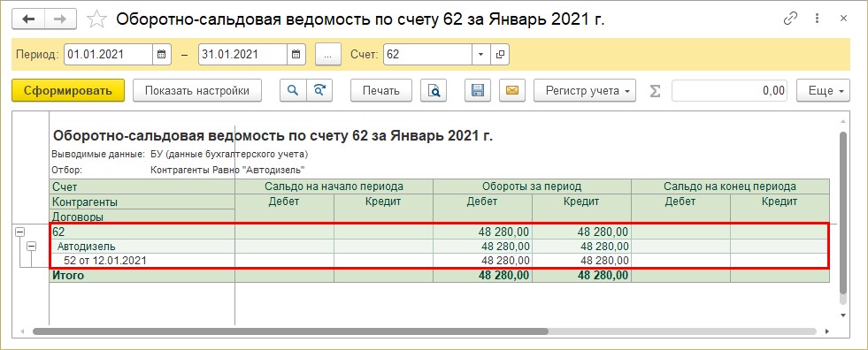Open account 62 card via the open-form icon
The height and width of the screenshot is (350, 868).
tap(500, 54)
